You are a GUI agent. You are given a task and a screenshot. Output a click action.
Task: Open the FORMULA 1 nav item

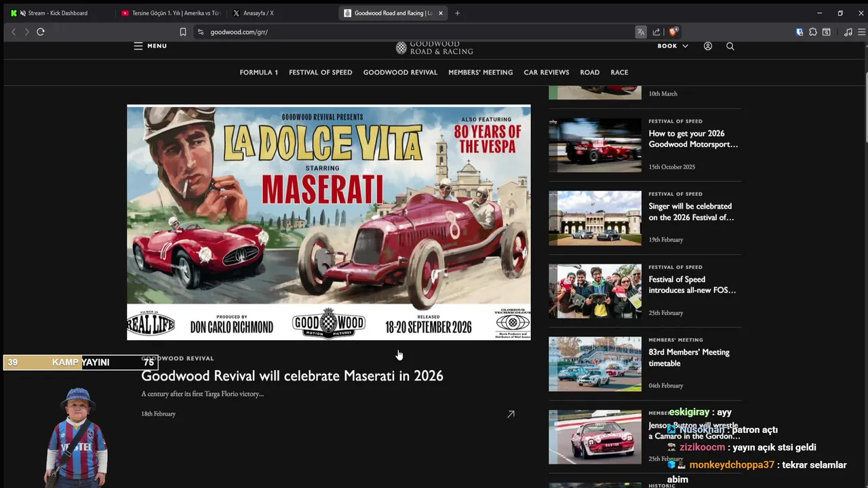click(x=258, y=73)
